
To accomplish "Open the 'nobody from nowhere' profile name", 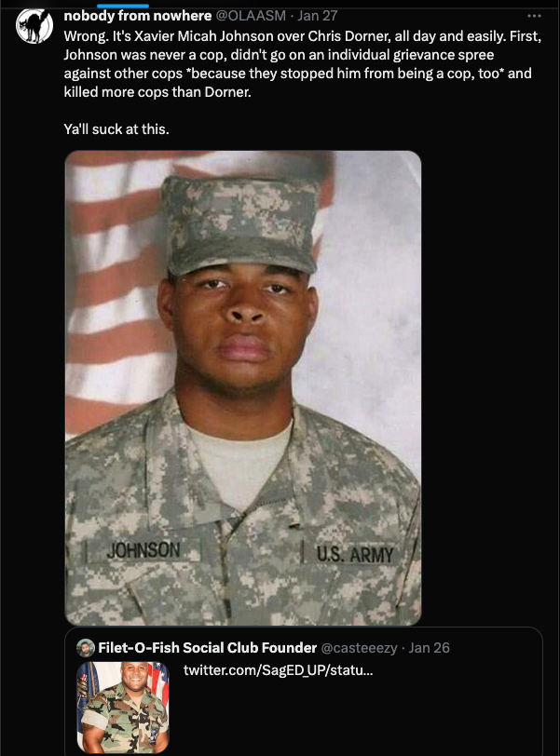I will [x=138, y=16].
